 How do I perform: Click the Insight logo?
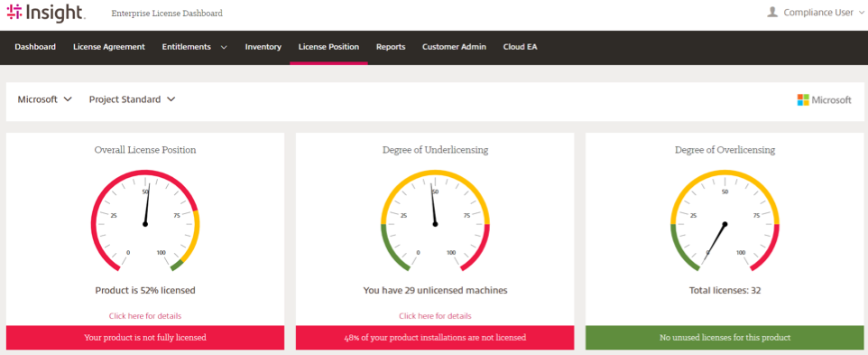(x=46, y=12)
